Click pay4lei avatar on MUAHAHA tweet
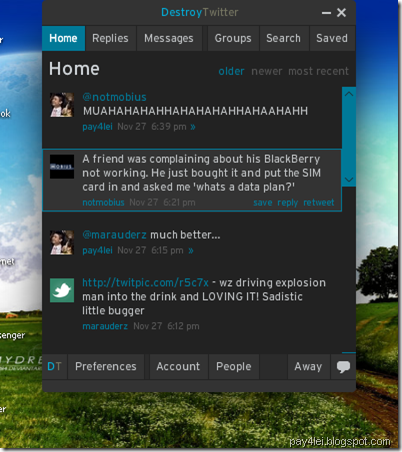The width and height of the screenshot is (402, 452). (x=62, y=105)
